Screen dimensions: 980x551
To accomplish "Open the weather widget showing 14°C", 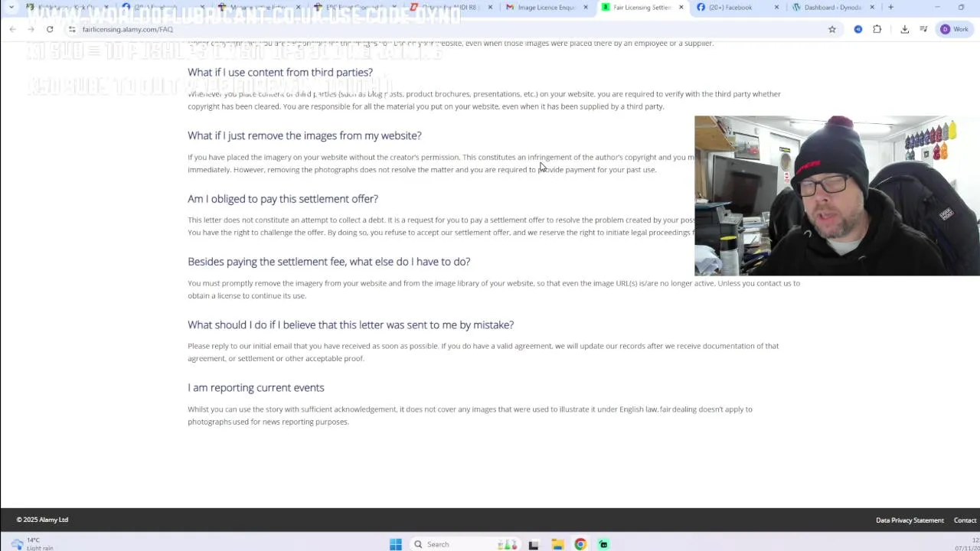I will click(x=32, y=543).
